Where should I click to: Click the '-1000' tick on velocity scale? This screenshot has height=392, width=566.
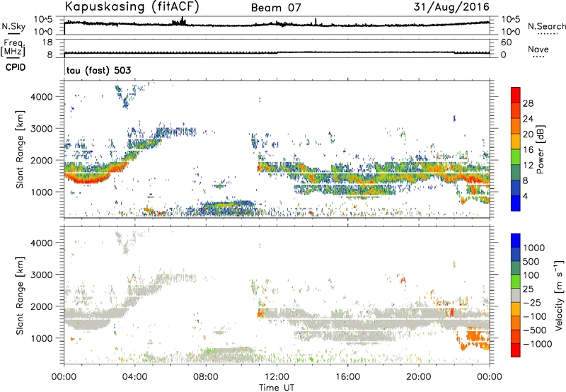point(537,344)
